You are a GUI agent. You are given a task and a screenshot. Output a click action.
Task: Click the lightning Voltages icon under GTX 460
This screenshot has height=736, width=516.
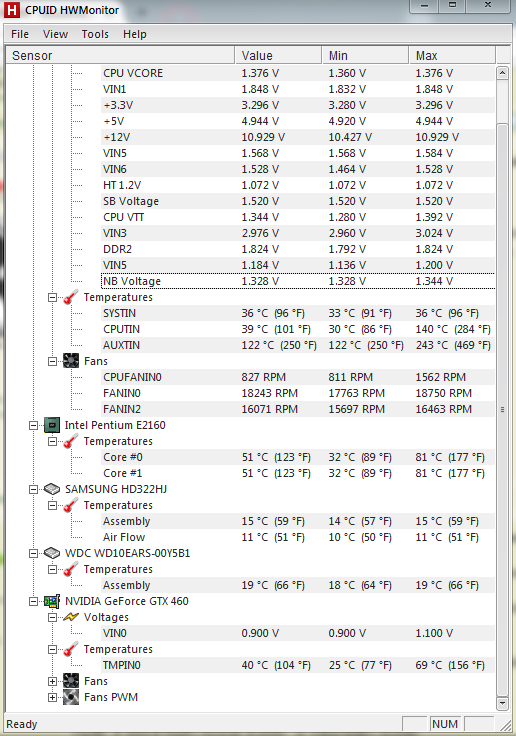(71, 617)
